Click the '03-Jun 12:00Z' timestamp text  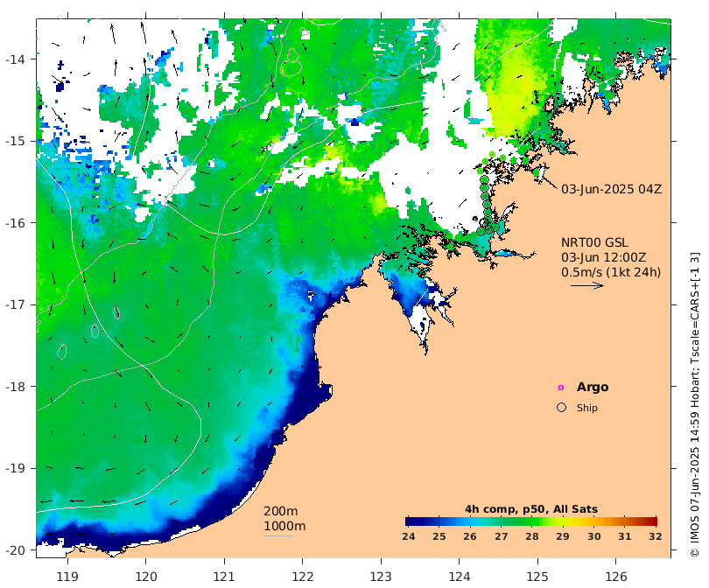[604, 257]
